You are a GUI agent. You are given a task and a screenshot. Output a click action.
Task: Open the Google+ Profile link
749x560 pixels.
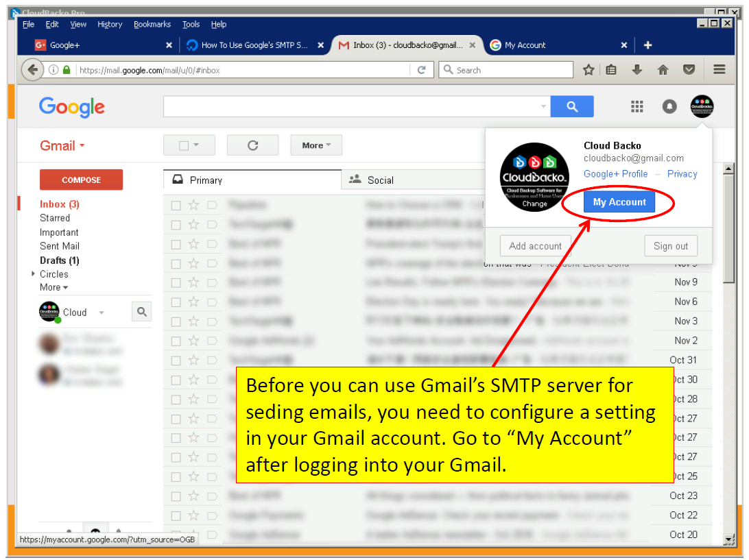[616, 174]
